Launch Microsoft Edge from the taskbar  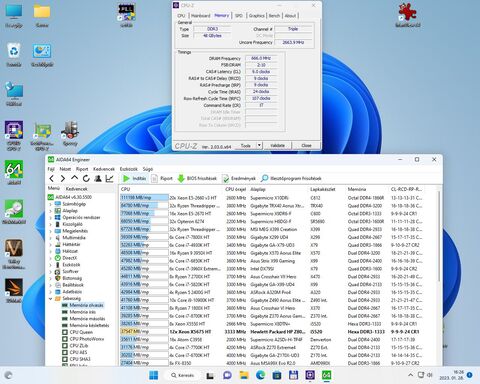(x=260, y=375)
